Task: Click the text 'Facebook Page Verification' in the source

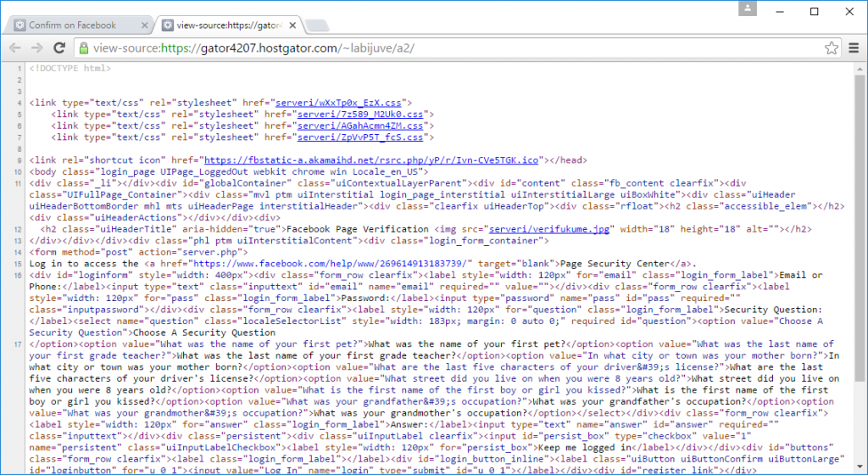Action: pos(358,229)
